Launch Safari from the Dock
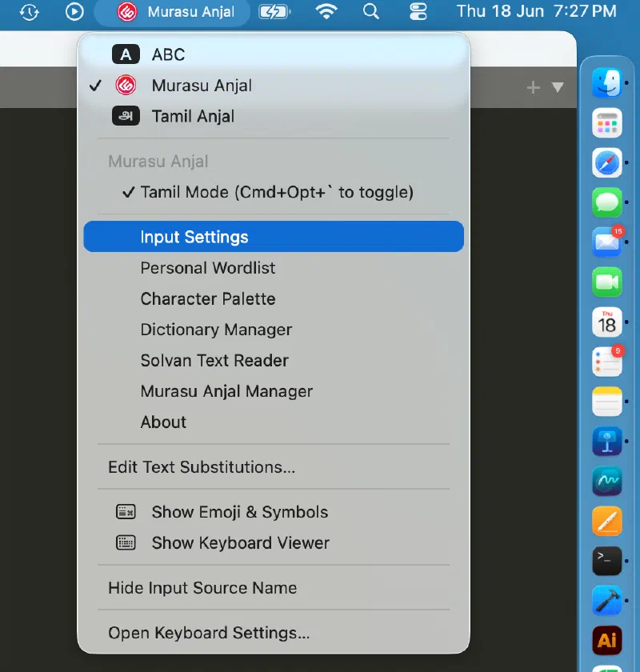This screenshot has width=640, height=672. point(607,163)
